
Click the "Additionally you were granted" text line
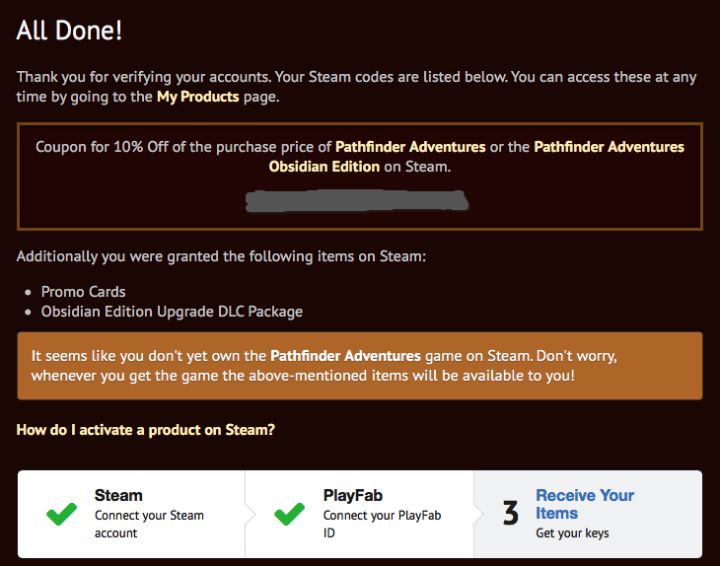point(221,257)
